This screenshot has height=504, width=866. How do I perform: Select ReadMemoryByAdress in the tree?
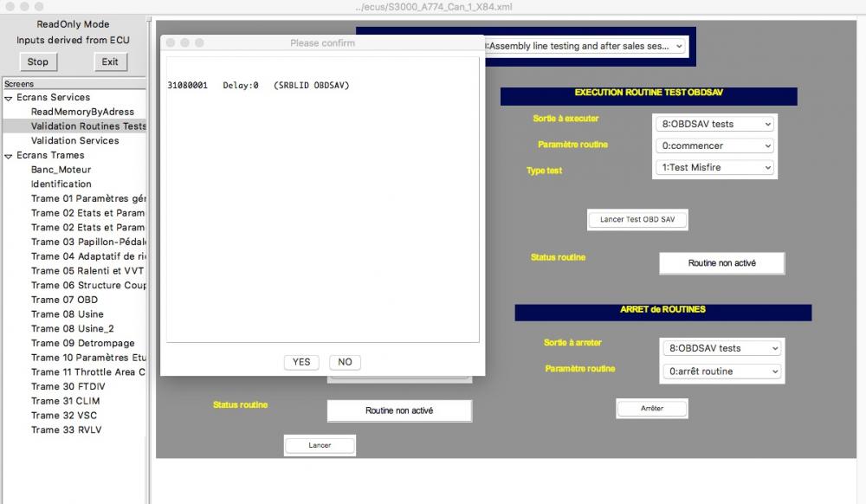click(82, 112)
